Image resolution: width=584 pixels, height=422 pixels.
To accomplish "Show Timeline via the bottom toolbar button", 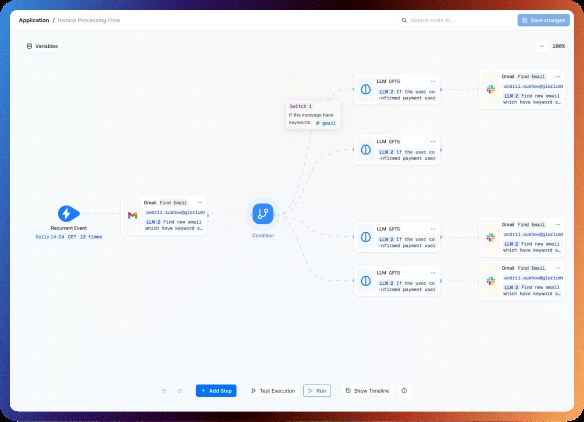I will point(367,391).
